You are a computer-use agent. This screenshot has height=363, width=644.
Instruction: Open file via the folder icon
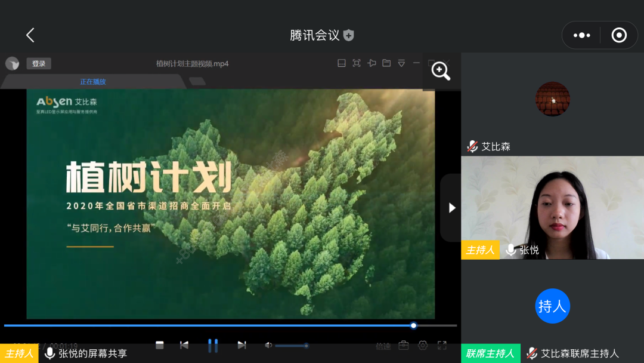click(x=386, y=63)
